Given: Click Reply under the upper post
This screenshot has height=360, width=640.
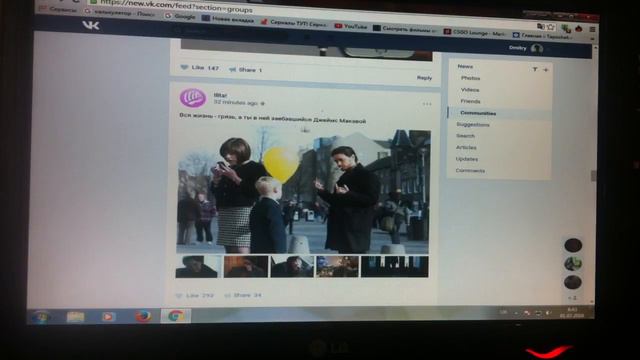Looking at the screenshot, I should click(424, 78).
